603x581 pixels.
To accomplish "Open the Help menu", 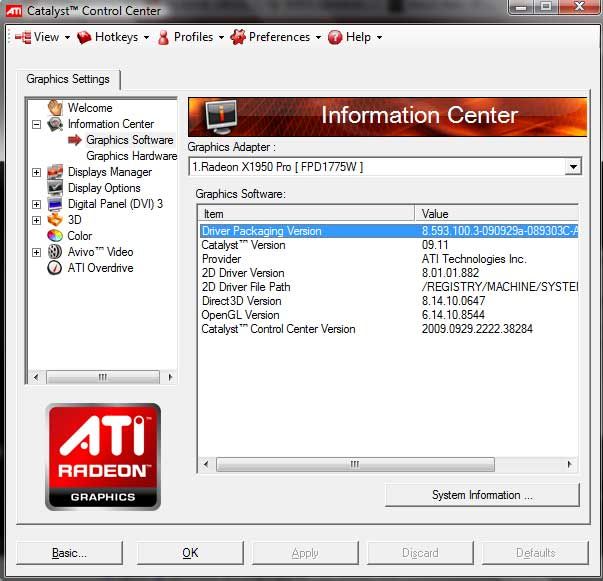I will pos(355,37).
